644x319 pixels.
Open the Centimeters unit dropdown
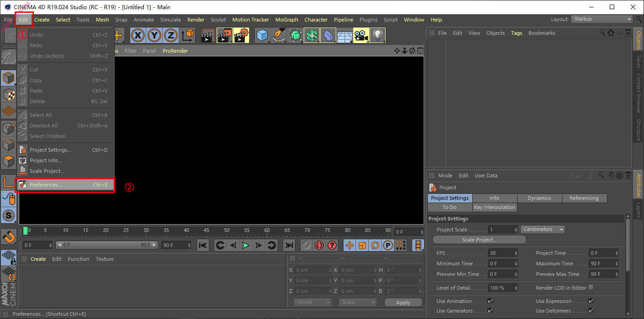543,229
